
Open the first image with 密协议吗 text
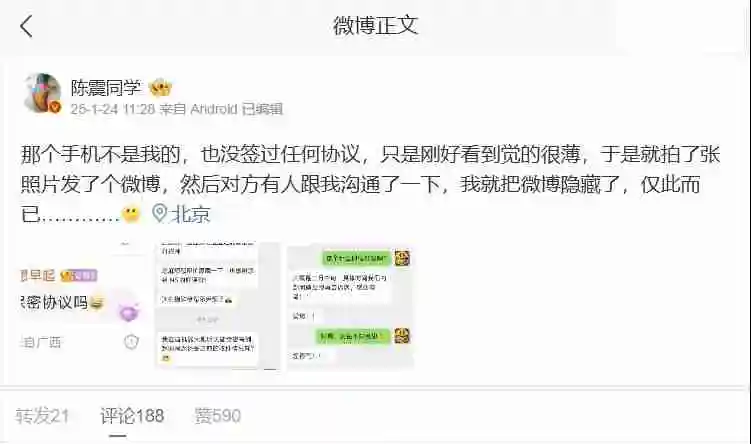point(82,306)
